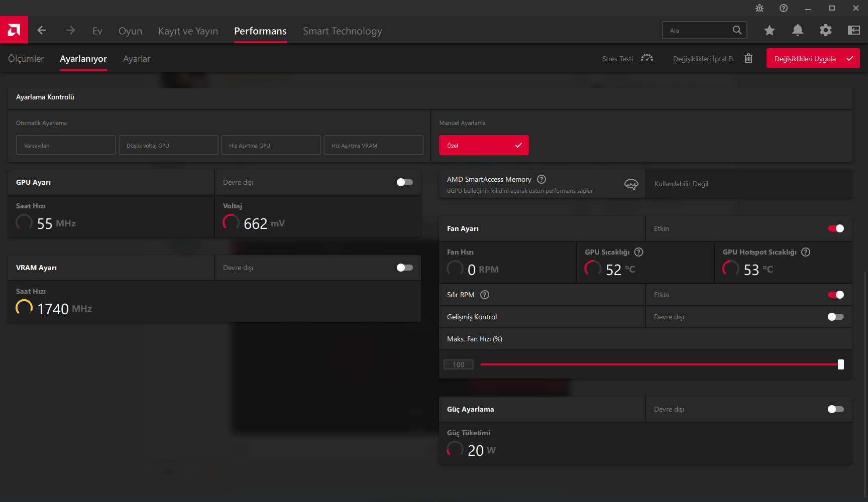Click the Kullanılabilir Değil status text
The image size is (868, 502).
(681, 184)
